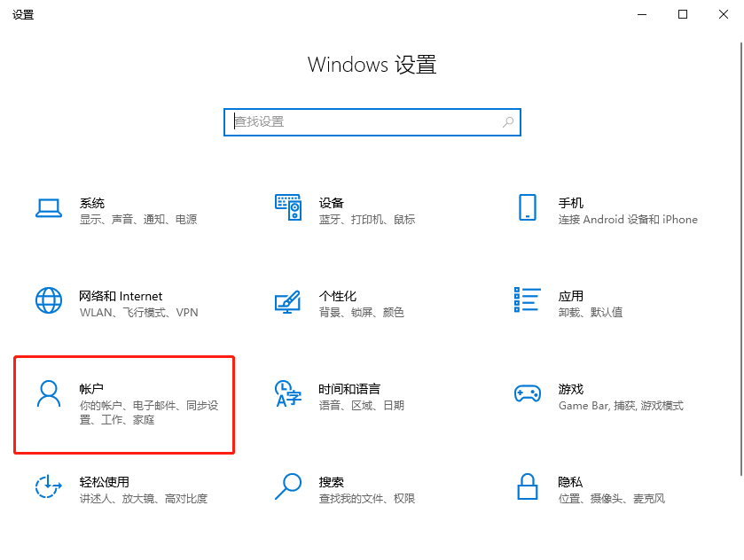
Task: Click the Windows 设置 page heading
Action: pyautogui.click(x=372, y=65)
